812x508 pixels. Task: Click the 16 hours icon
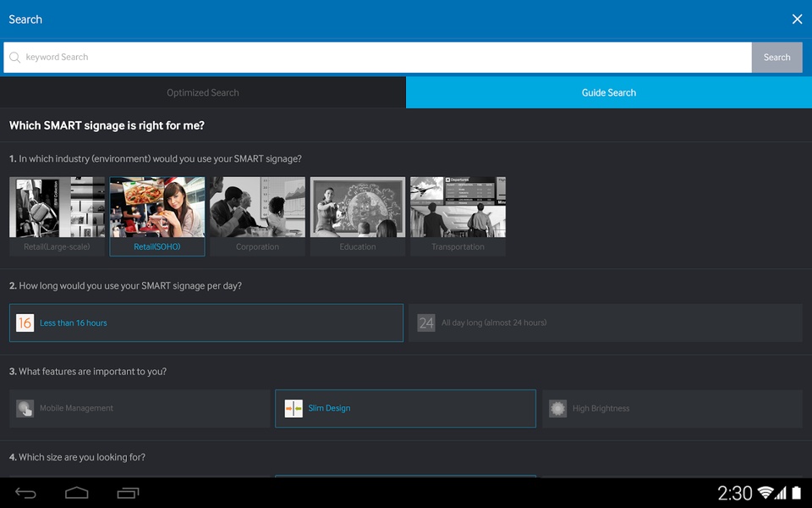(25, 323)
